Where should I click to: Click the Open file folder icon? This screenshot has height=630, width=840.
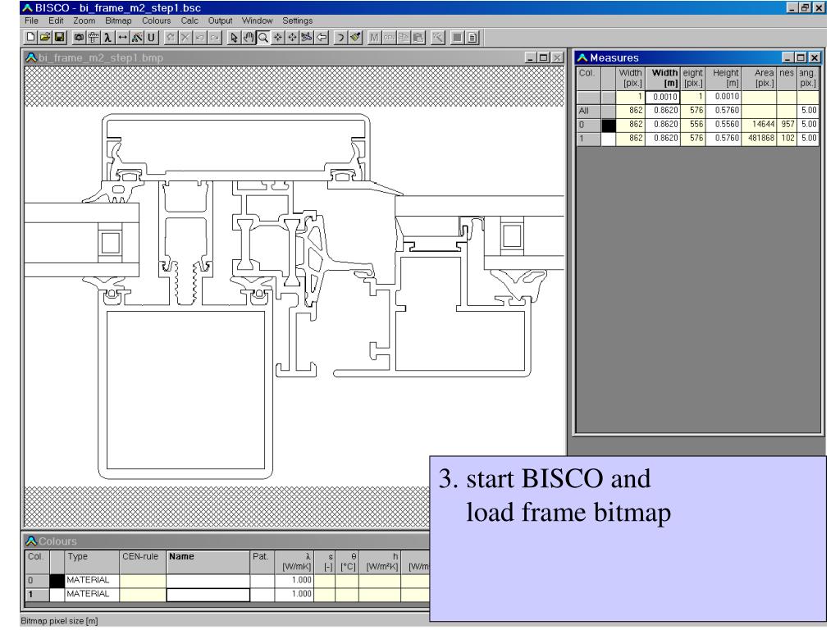[45, 38]
